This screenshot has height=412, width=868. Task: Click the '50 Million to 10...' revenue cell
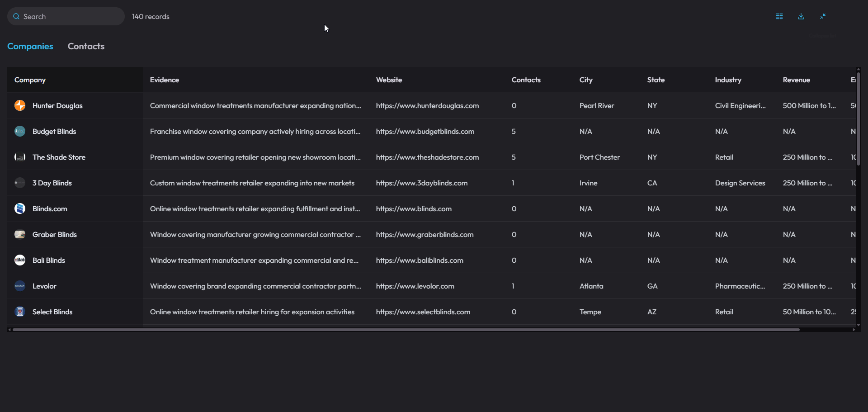(809, 312)
